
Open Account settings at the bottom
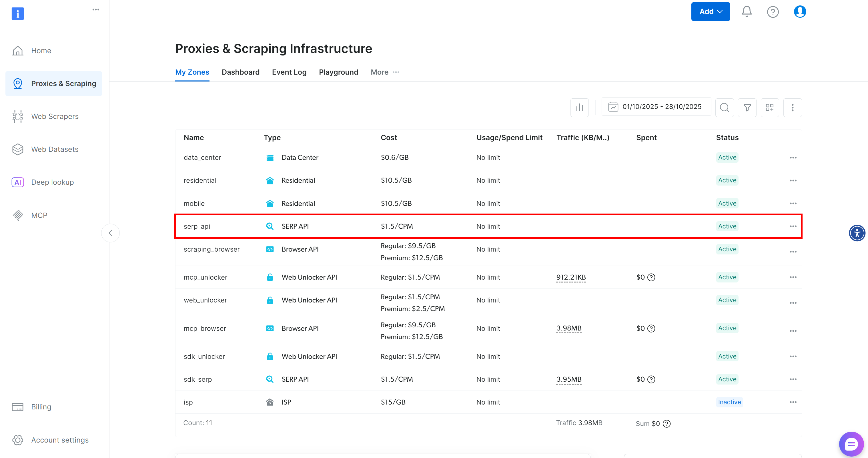pyautogui.click(x=60, y=440)
